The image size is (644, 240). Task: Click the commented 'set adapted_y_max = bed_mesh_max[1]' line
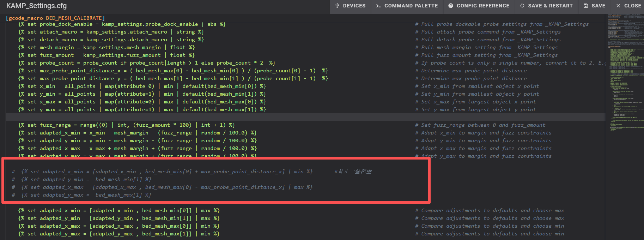point(86,195)
